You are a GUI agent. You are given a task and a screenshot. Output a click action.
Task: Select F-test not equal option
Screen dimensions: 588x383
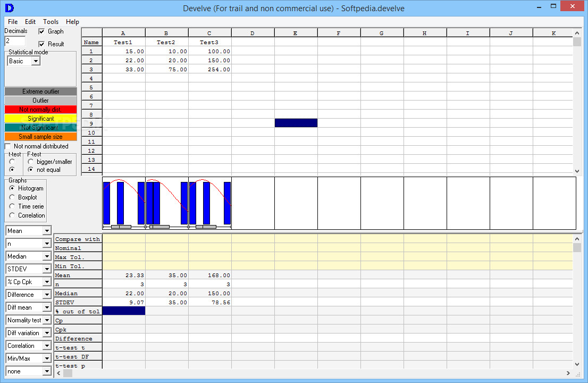tap(31, 170)
